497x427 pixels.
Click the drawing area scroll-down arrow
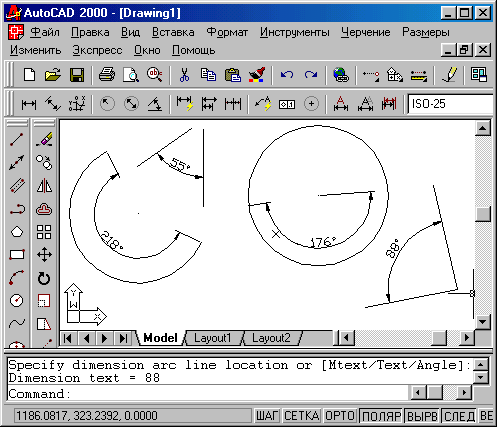pyautogui.click(x=483, y=322)
